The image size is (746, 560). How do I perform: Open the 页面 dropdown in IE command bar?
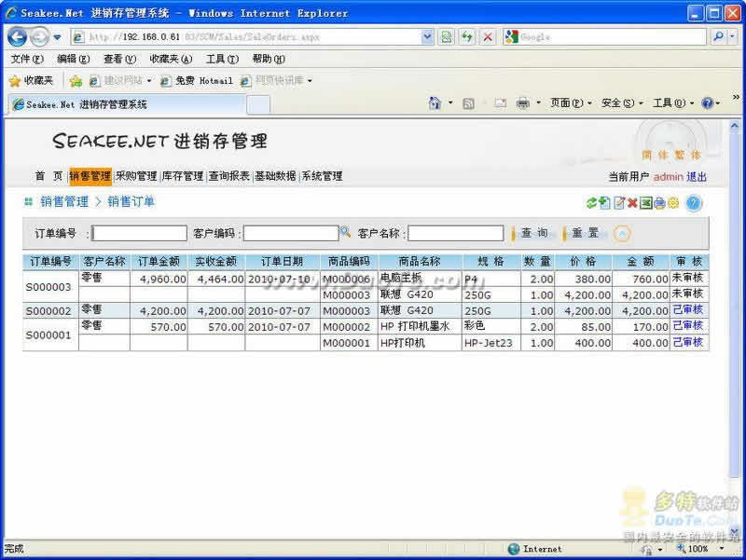pos(571,103)
